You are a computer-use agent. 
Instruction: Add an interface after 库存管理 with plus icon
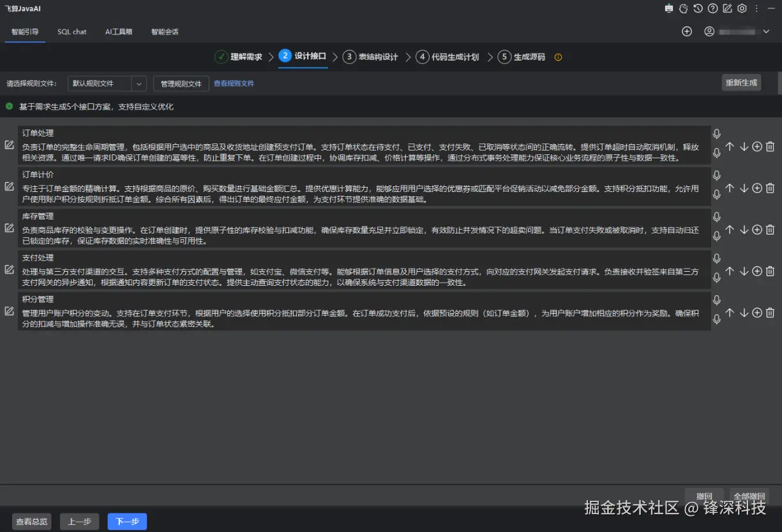pos(757,230)
